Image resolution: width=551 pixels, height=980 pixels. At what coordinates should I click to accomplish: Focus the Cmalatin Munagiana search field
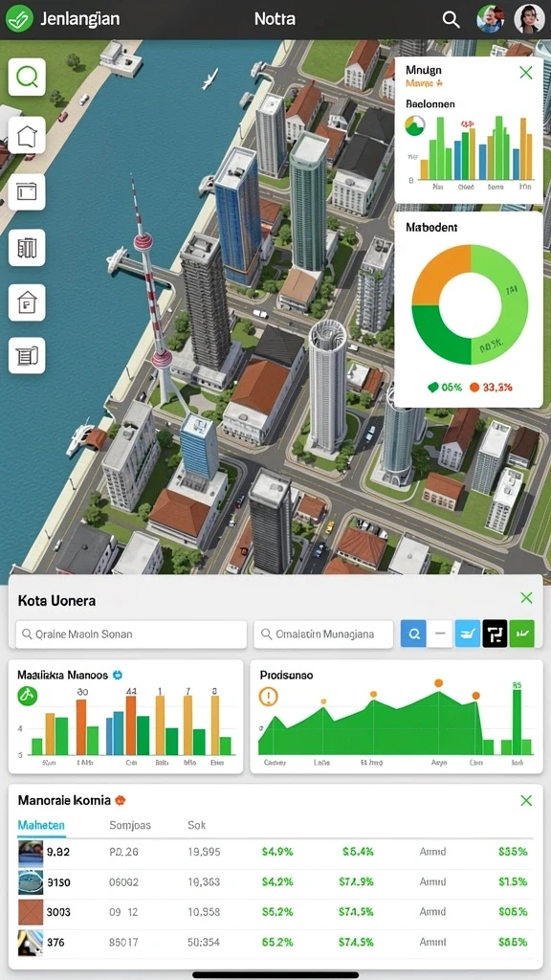tap(323, 634)
